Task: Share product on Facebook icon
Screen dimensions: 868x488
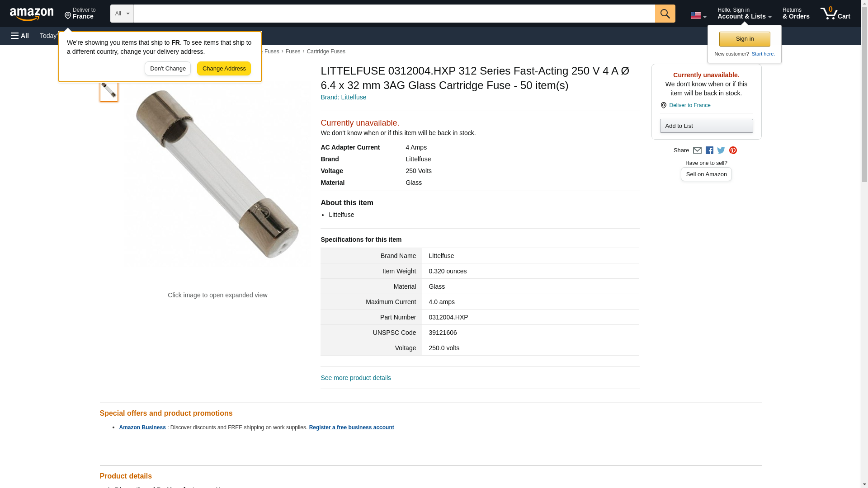Action: pos(709,150)
